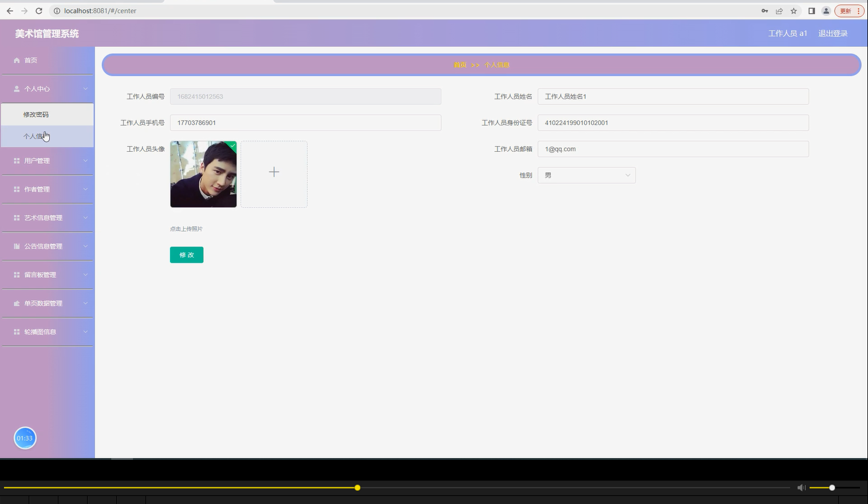Expand the 艺术信息管理 chevron

[x=85, y=218]
